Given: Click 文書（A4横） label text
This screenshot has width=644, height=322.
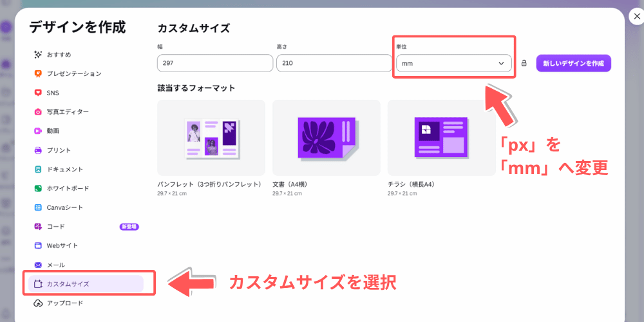Looking at the screenshot, I should (290, 184).
